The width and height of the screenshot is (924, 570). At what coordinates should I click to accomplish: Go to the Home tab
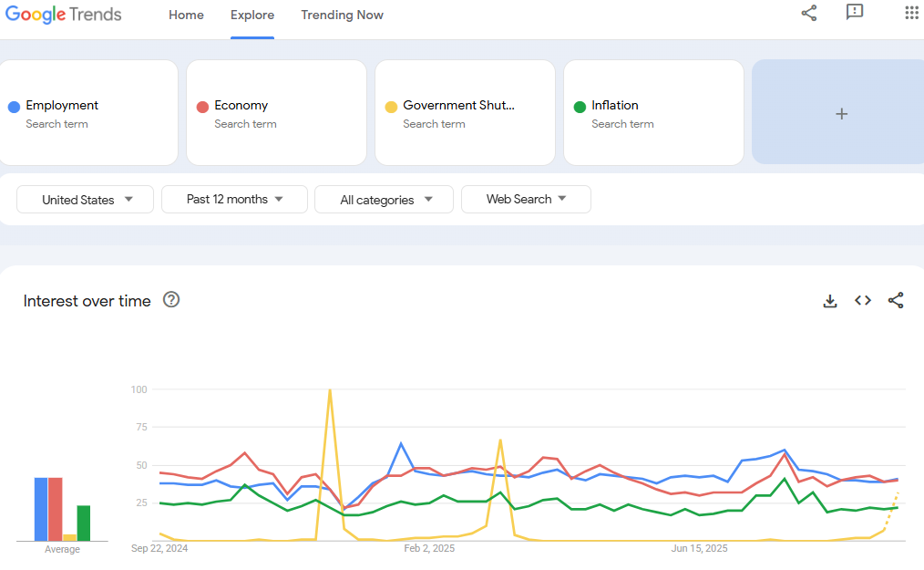click(x=186, y=16)
